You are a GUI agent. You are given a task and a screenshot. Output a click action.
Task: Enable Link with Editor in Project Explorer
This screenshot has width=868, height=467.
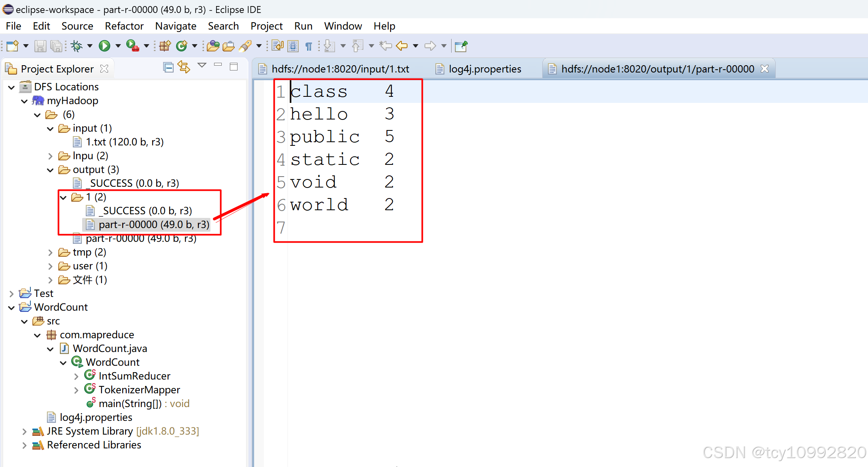[184, 67]
